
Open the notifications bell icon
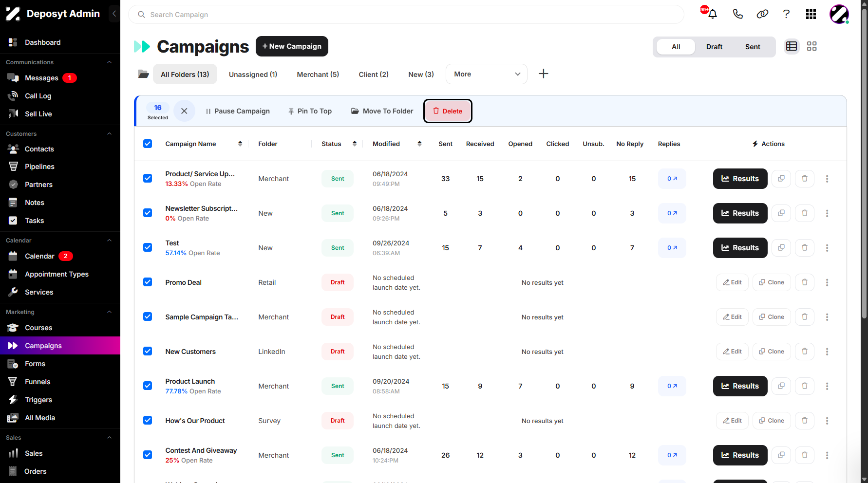click(712, 14)
